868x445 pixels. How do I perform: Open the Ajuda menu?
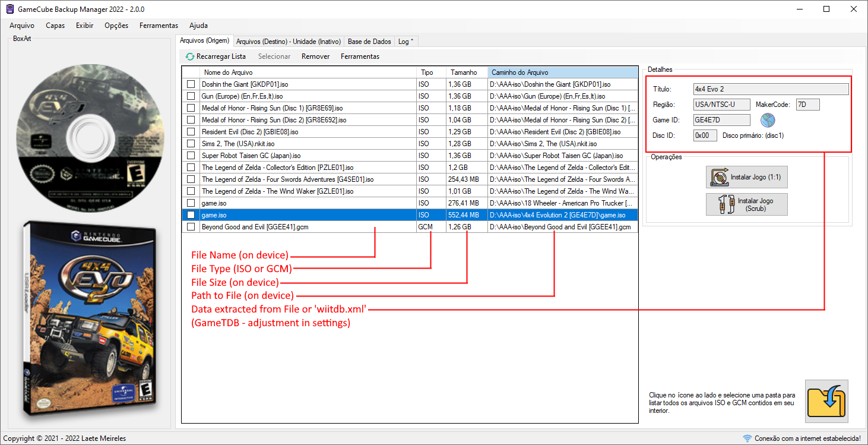(x=198, y=26)
